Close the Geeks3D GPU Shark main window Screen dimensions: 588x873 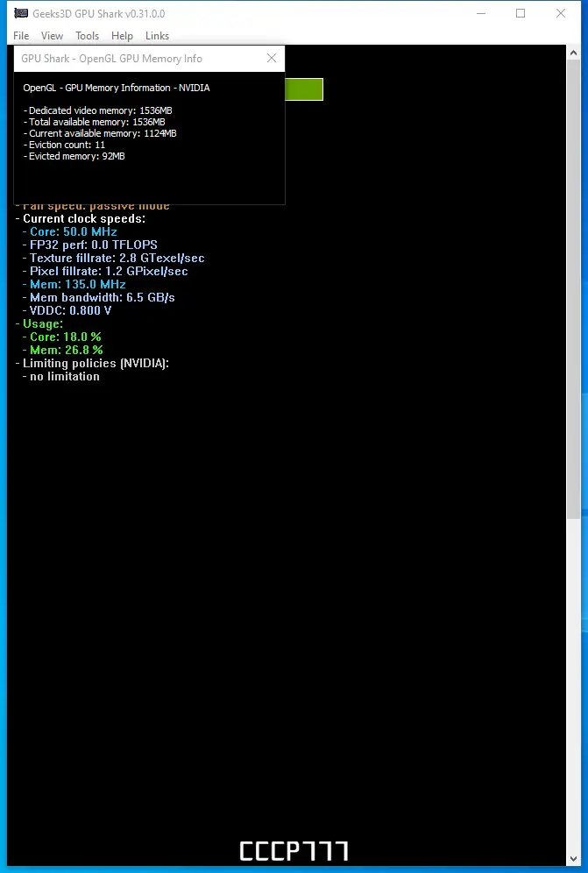tap(561, 13)
